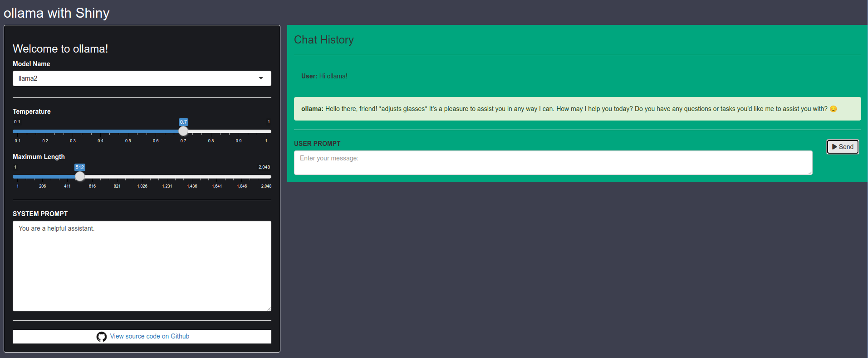The image size is (868, 358).
Task: Click the USER PROMPT label
Action: coord(317,144)
